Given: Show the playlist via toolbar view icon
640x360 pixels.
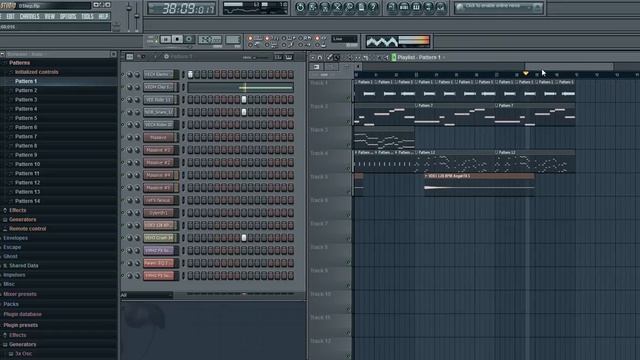Looking at the screenshot, I should coord(392,7).
